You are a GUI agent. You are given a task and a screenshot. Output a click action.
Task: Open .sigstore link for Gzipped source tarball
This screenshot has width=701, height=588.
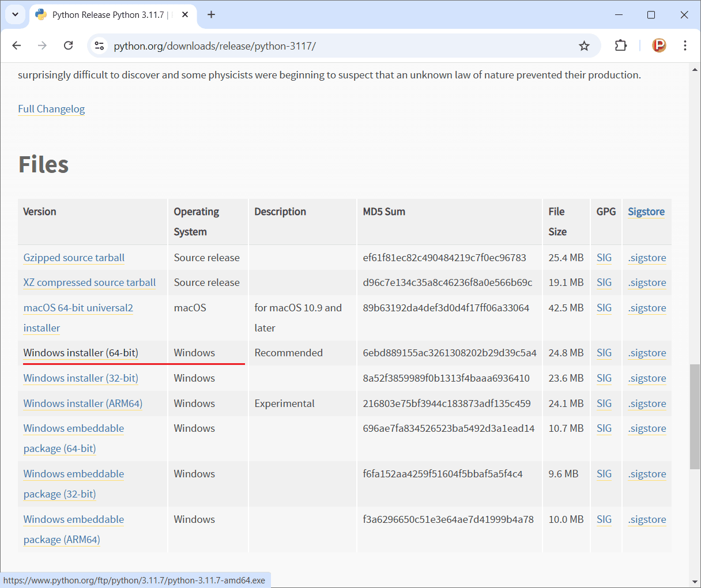[647, 258]
